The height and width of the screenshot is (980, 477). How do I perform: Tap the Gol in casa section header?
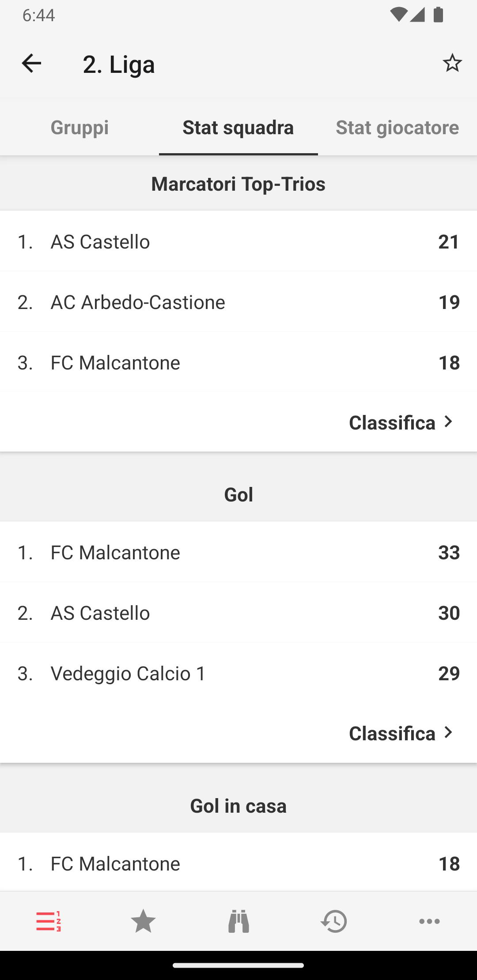tap(238, 806)
